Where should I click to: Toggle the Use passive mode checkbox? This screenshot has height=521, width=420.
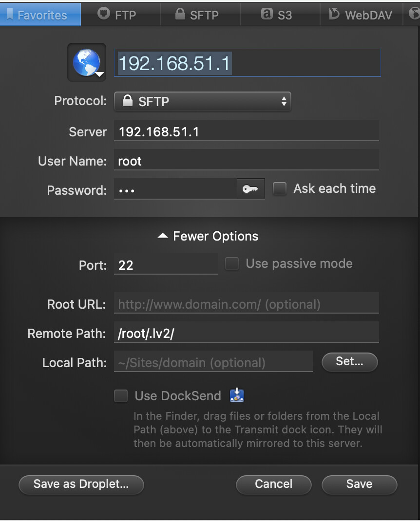pyautogui.click(x=232, y=264)
